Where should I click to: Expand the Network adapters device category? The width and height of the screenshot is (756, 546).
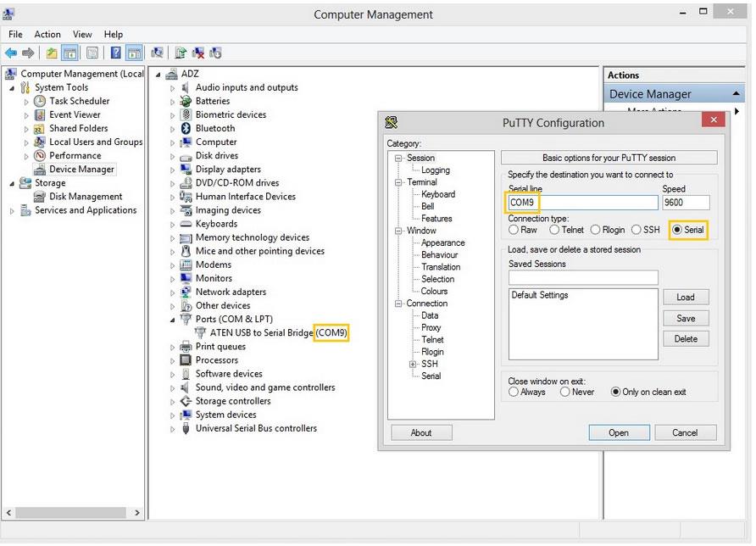click(173, 292)
